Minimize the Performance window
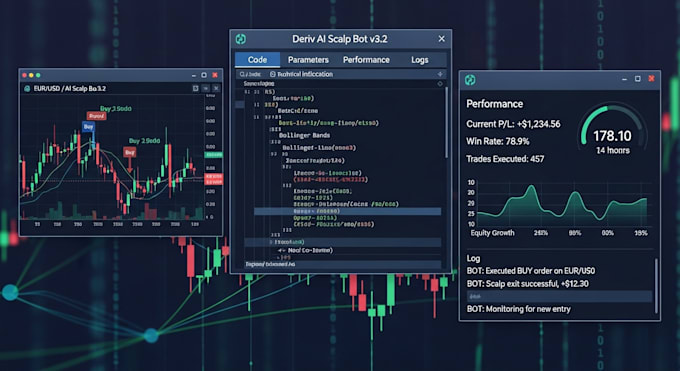 624,79
